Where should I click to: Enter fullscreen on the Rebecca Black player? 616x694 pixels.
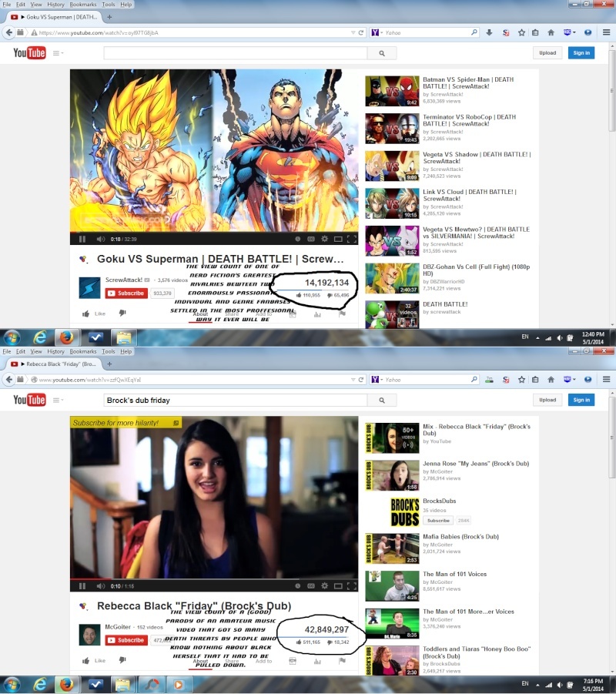(352, 586)
